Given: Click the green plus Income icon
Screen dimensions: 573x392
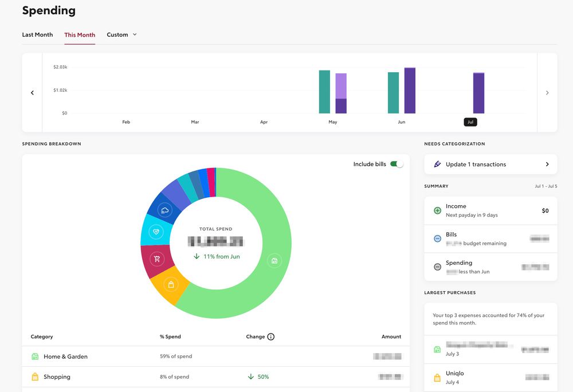Looking at the screenshot, I should (x=437, y=210).
